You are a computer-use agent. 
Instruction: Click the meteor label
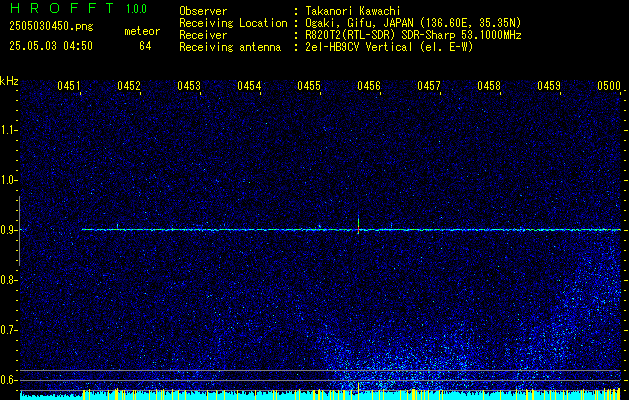[x=142, y=31]
